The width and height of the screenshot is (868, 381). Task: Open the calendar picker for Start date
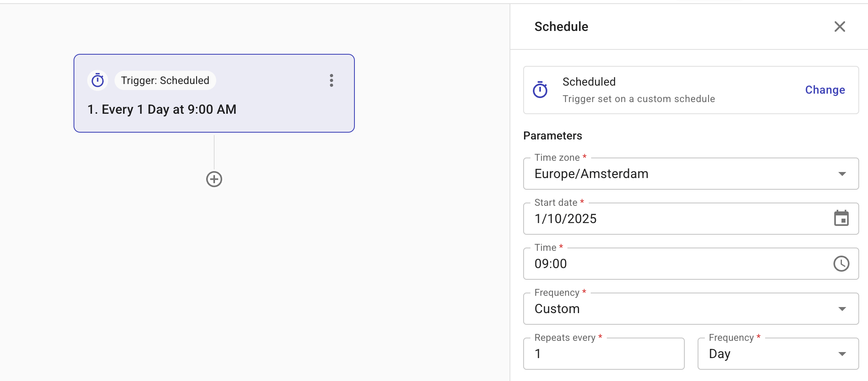click(841, 219)
